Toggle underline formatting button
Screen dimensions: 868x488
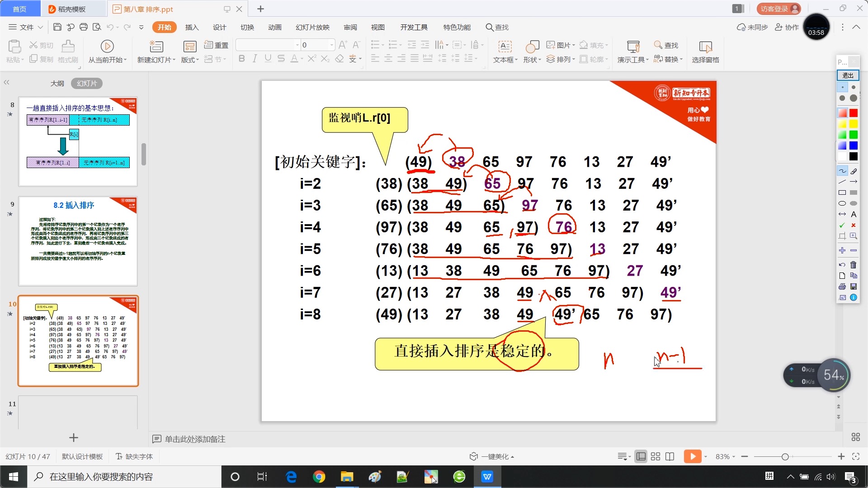click(268, 59)
